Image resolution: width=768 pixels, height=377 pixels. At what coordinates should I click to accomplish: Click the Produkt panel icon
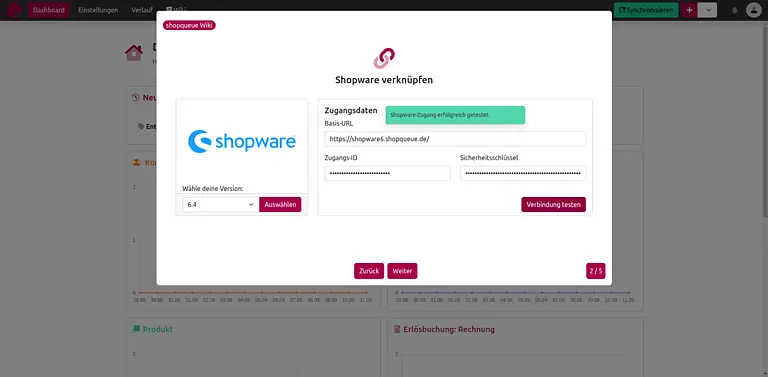(x=136, y=329)
